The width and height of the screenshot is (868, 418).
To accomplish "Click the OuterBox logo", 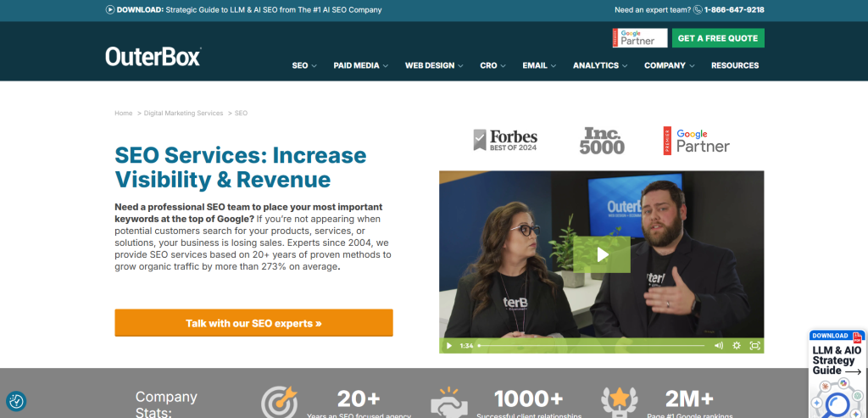I will [153, 57].
